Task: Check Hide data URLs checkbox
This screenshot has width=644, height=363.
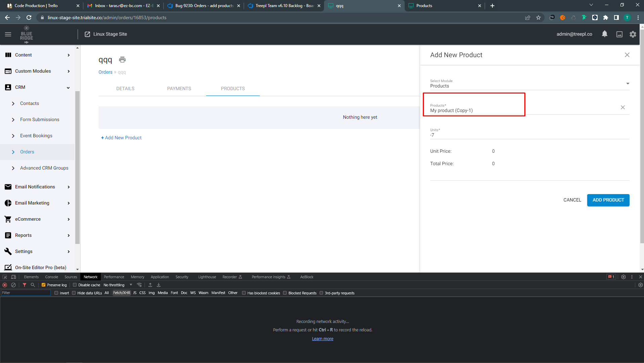Action: click(x=74, y=293)
